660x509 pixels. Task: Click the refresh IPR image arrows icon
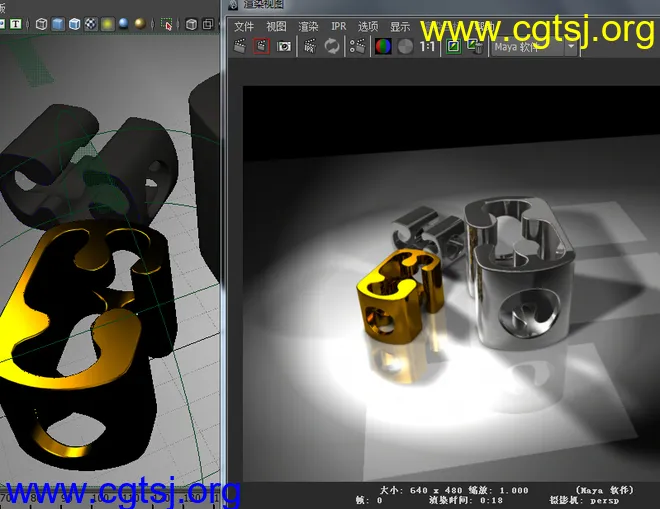click(x=332, y=46)
